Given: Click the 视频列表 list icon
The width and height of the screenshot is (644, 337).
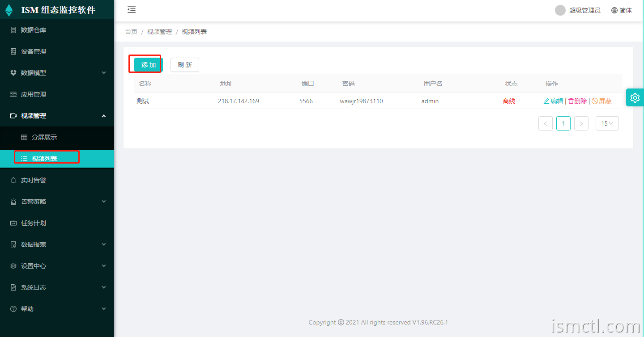Looking at the screenshot, I should 24,159.
